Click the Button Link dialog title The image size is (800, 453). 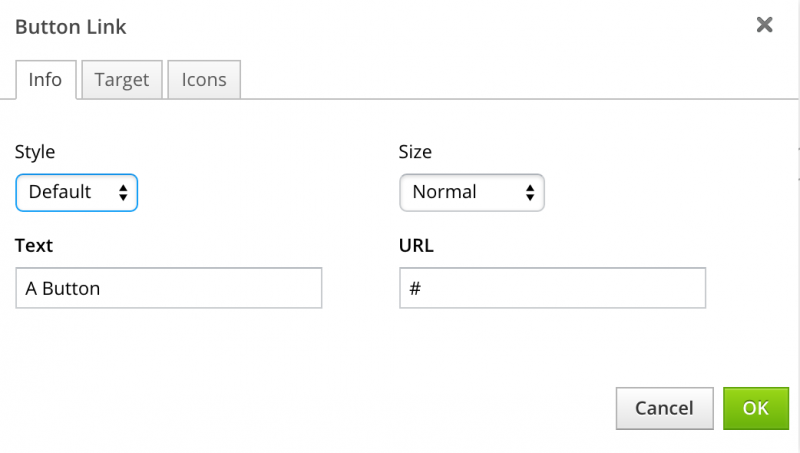(70, 26)
